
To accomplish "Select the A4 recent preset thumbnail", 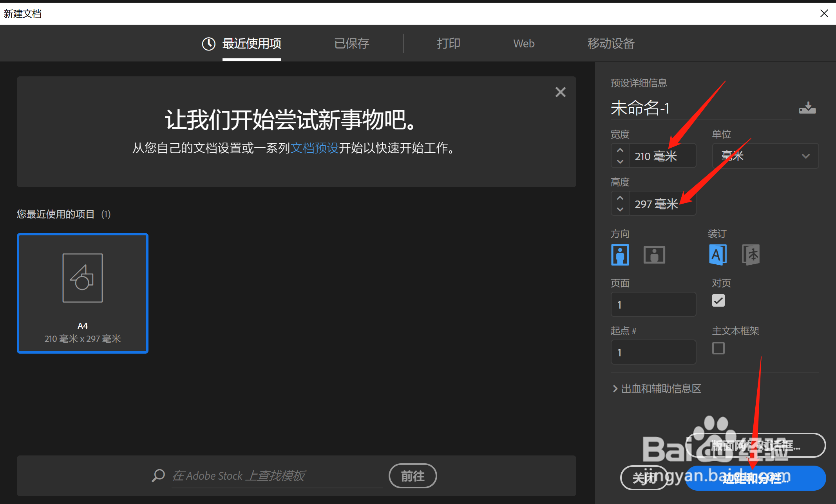I will tap(83, 293).
